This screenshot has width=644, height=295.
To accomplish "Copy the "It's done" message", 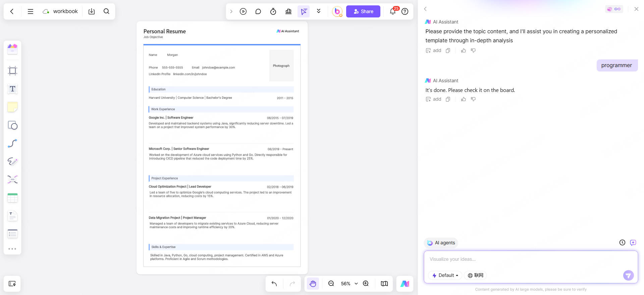I will point(448,99).
